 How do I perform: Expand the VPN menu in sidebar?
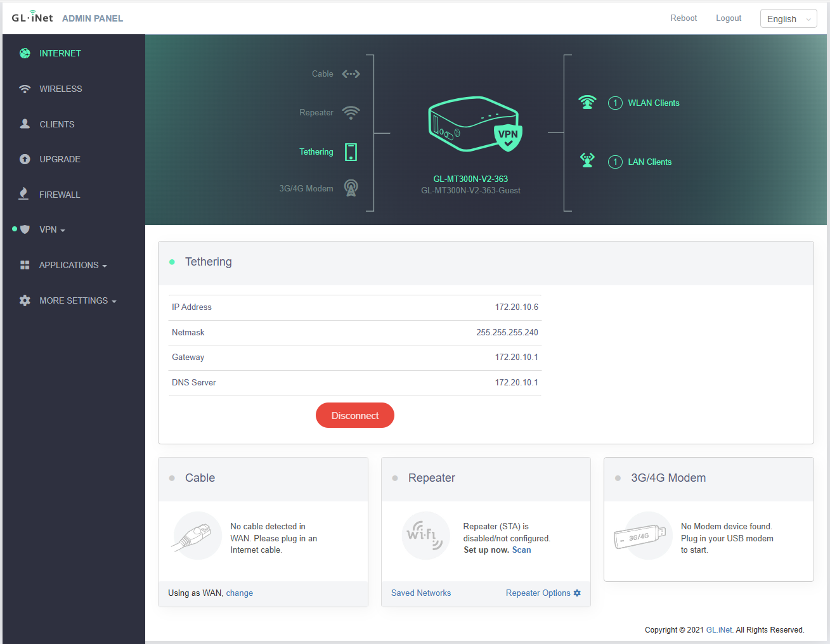[x=53, y=229]
